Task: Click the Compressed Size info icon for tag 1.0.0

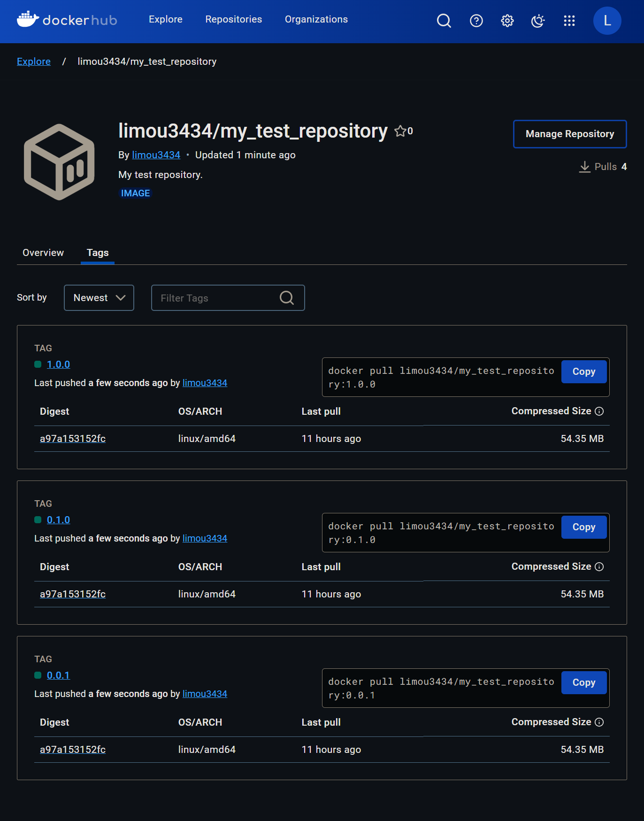Action: click(599, 411)
